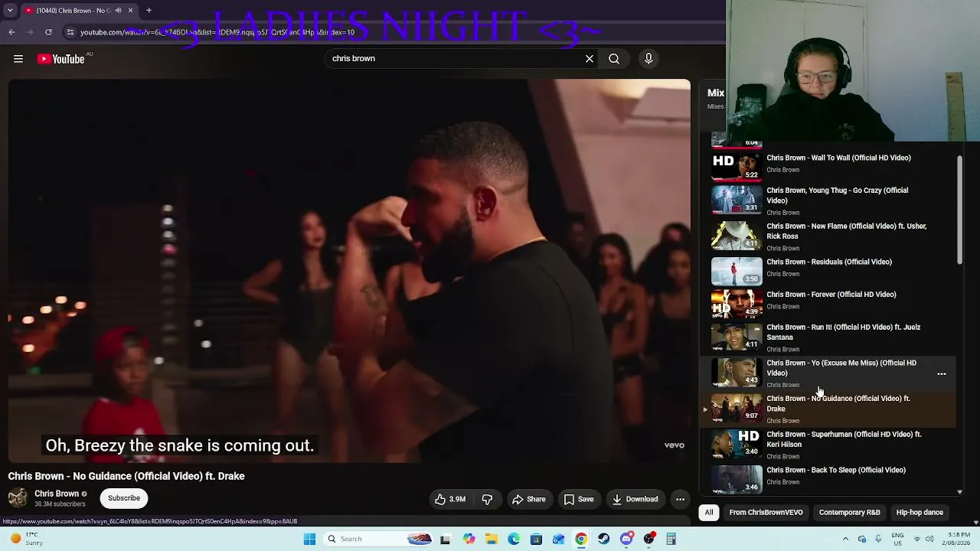The height and width of the screenshot is (551, 980).
Task: Go to YouTube home via logo
Action: (x=60, y=59)
